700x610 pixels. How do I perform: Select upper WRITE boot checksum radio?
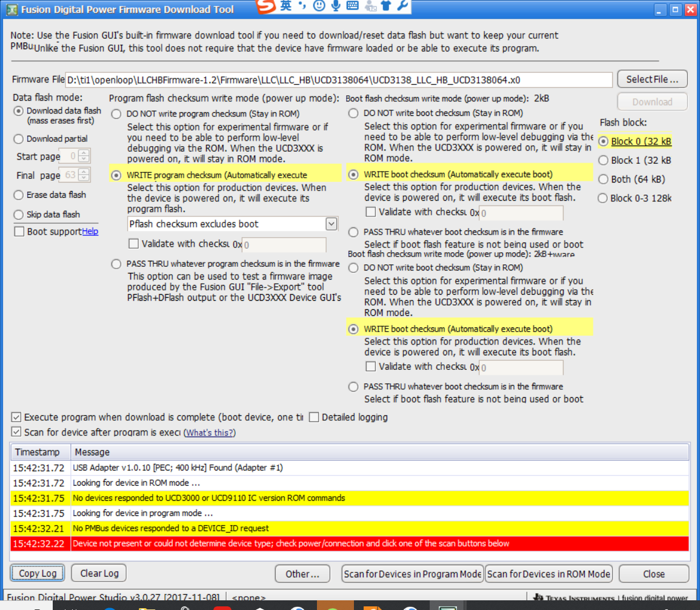[x=353, y=175]
